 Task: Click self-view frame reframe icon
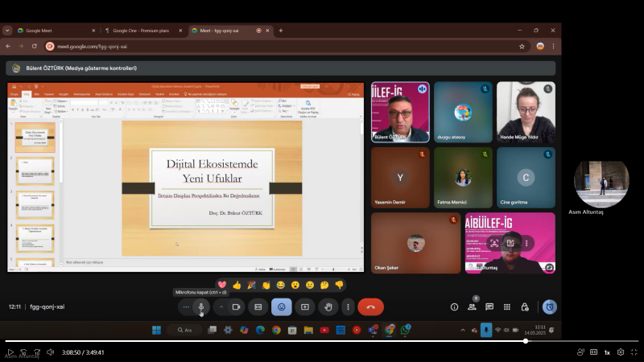coord(494,243)
